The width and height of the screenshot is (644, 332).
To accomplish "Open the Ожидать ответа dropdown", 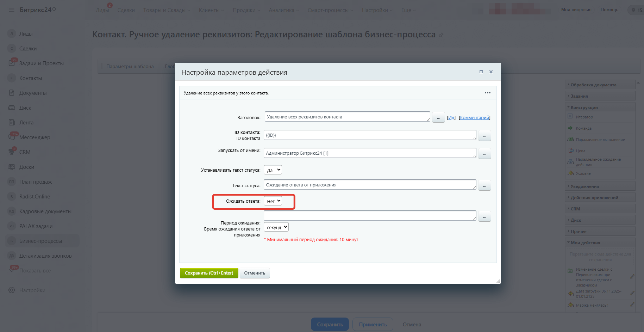I will pyautogui.click(x=273, y=201).
